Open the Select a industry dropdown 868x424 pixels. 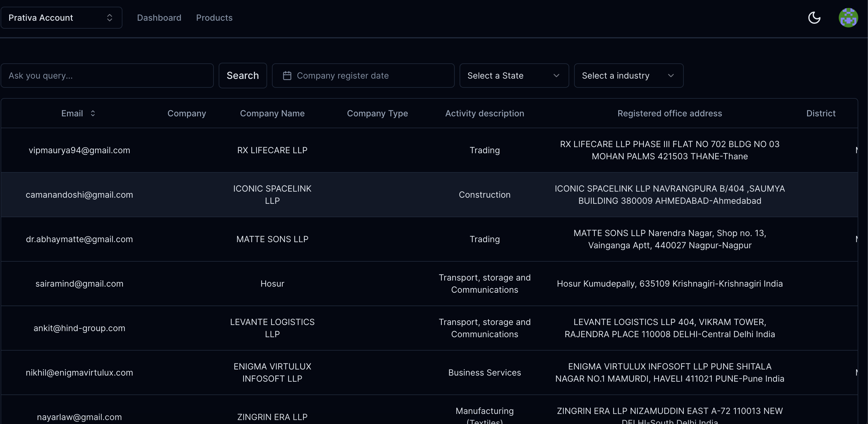(628, 76)
